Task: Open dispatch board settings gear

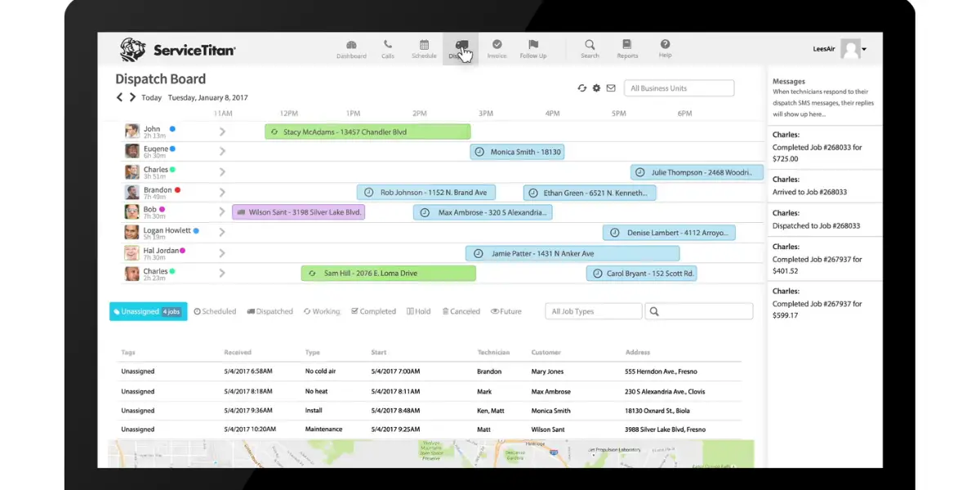Action: coord(596,88)
